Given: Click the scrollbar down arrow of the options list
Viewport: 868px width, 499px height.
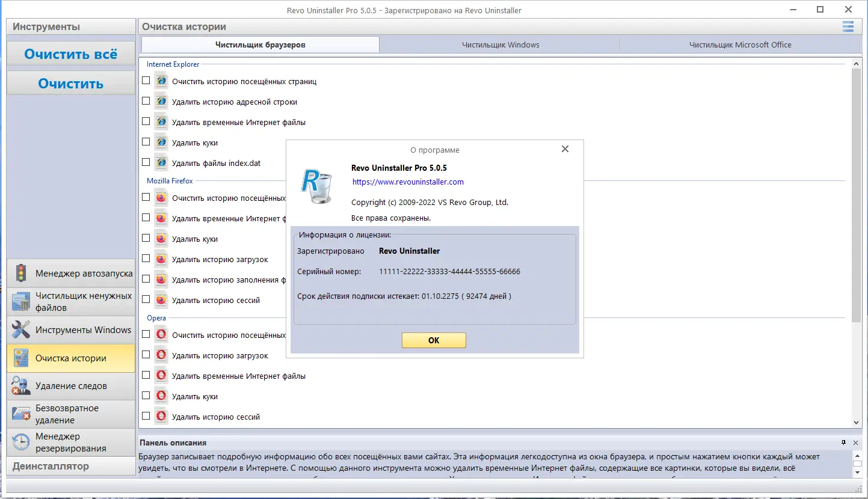Looking at the screenshot, I should 856,422.
